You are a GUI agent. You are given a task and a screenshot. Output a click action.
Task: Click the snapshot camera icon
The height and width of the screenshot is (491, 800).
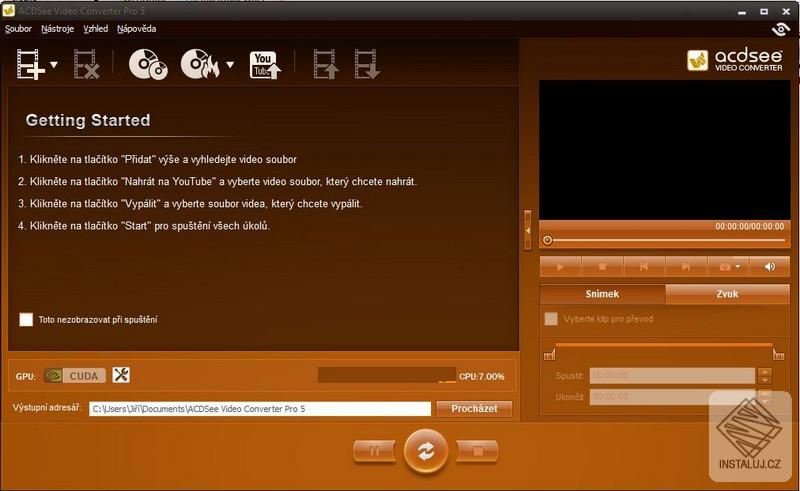pyautogui.click(x=724, y=267)
